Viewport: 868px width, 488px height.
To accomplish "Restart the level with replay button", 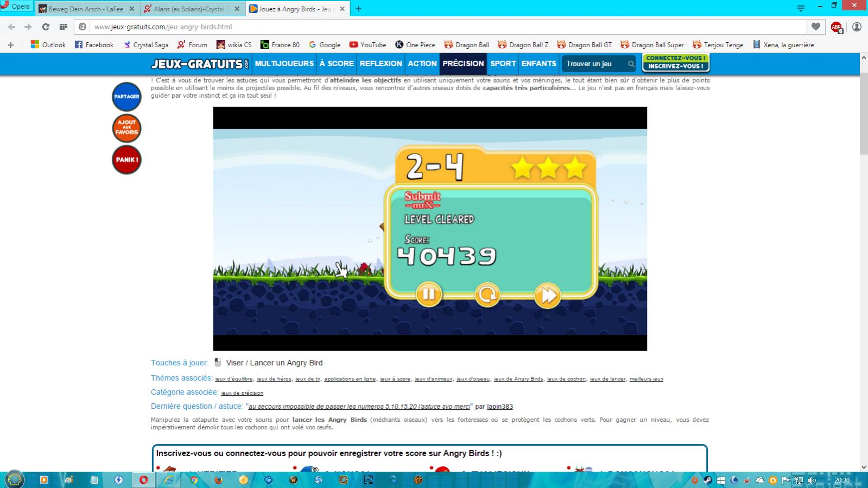I will pos(487,295).
